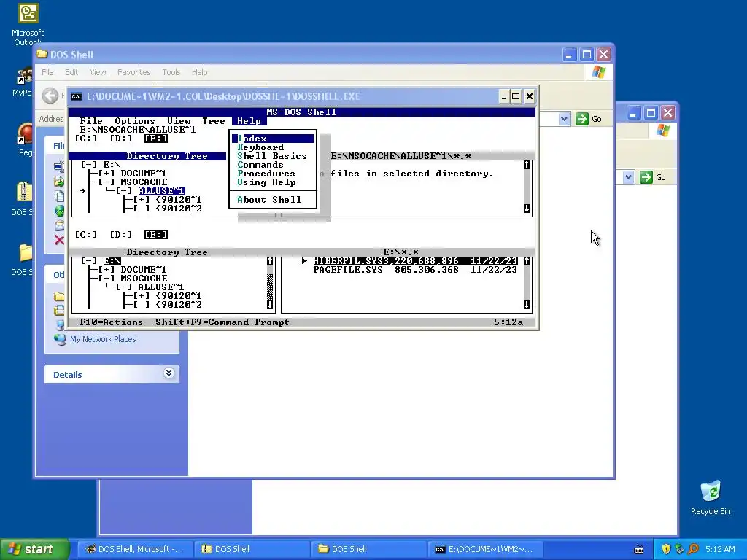This screenshot has width=747, height=560.
Task: Click scroll-up arrow of lower file list
Action: pos(527,261)
